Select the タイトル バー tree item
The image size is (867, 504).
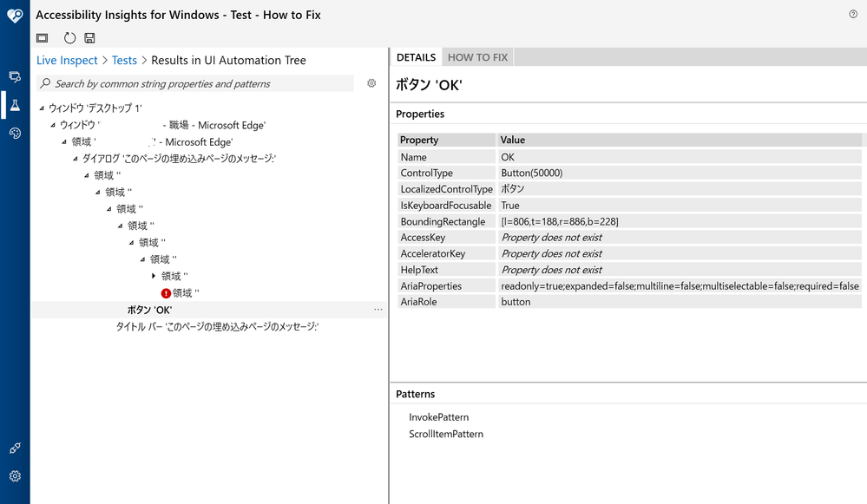(217, 326)
